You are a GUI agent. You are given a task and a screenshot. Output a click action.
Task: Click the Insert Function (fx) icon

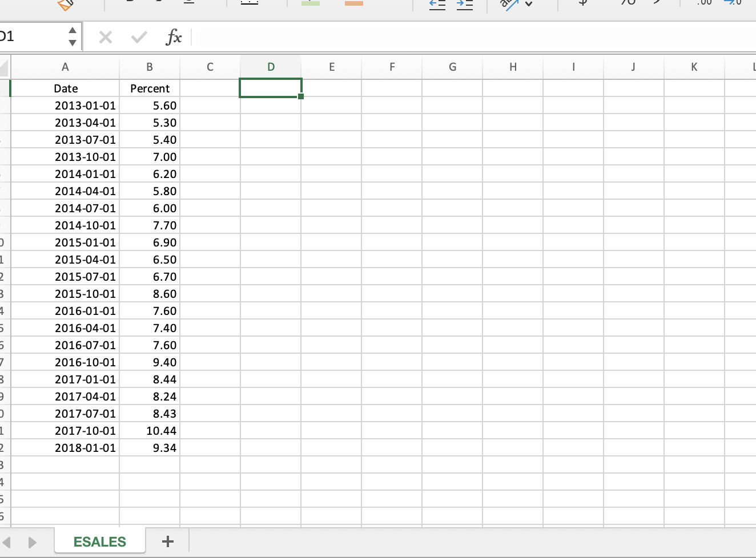click(174, 37)
